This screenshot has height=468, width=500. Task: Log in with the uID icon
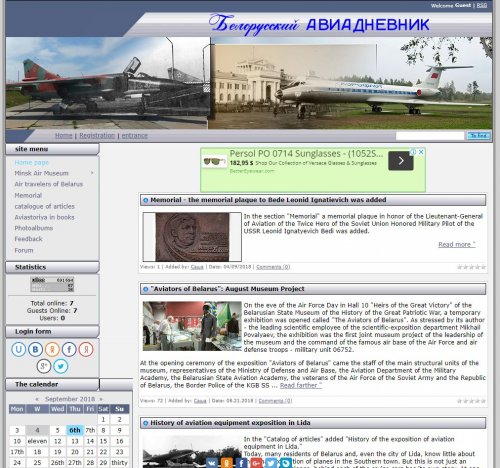click(19, 349)
